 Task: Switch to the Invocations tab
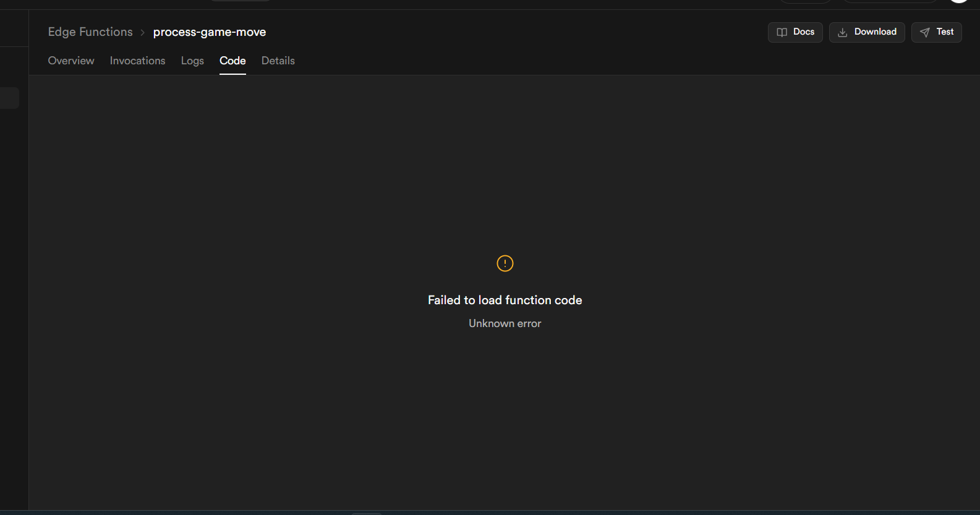(138, 61)
